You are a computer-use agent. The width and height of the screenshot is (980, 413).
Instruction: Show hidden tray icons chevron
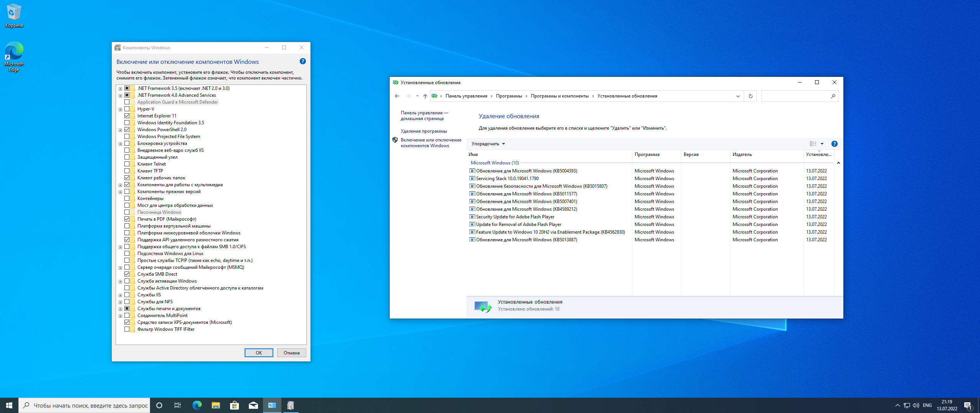[897, 405]
